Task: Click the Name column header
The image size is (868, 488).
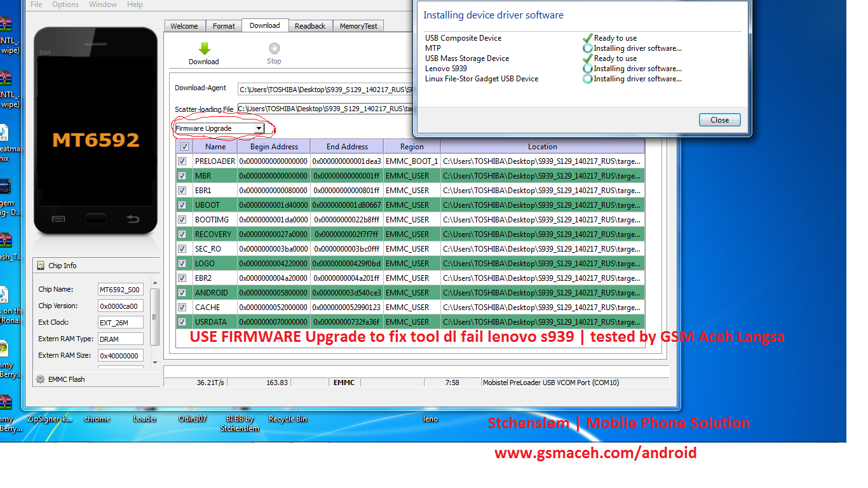Action: pos(215,147)
